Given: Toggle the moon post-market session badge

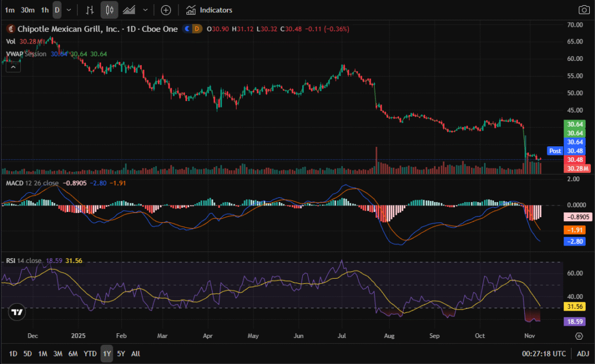Looking at the screenshot, I should [188, 28].
